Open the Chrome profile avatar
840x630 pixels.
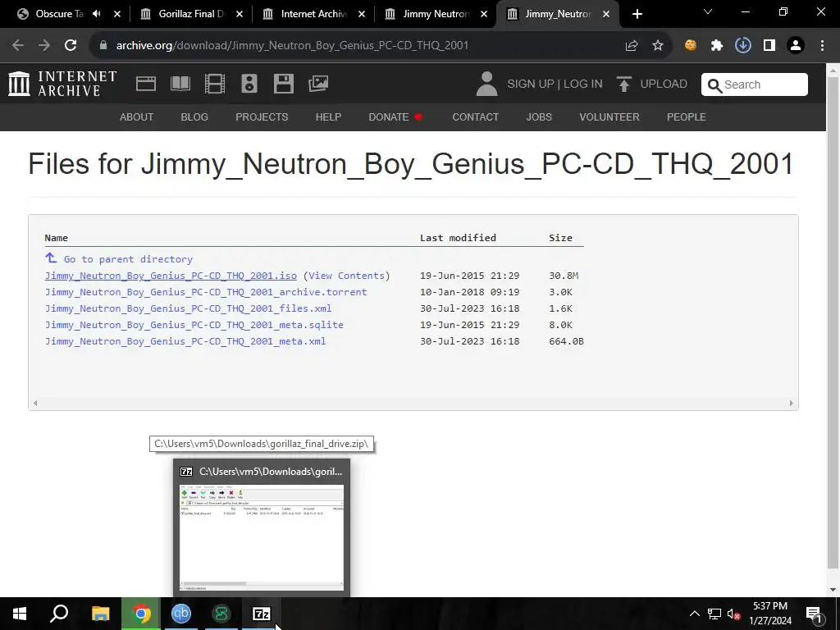796,46
